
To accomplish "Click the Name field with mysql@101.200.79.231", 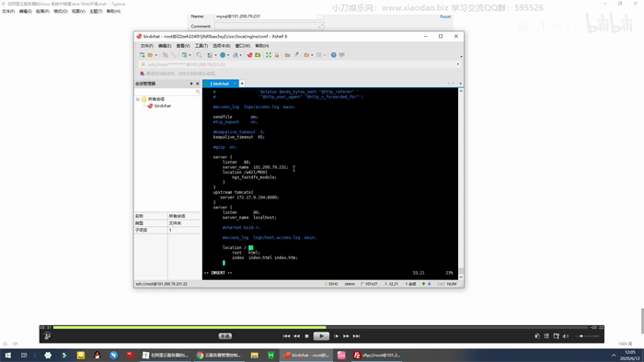I will (x=269, y=17).
